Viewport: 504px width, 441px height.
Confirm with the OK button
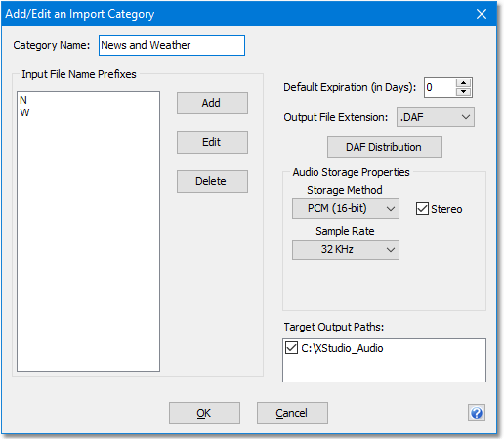(x=204, y=413)
